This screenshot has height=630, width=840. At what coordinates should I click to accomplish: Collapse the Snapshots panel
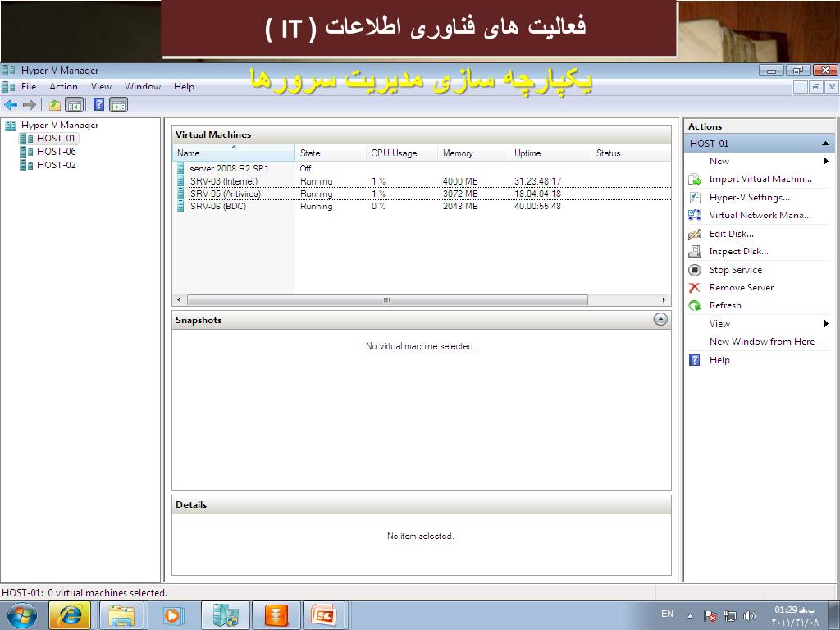pyautogui.click(x=660, y=319)
